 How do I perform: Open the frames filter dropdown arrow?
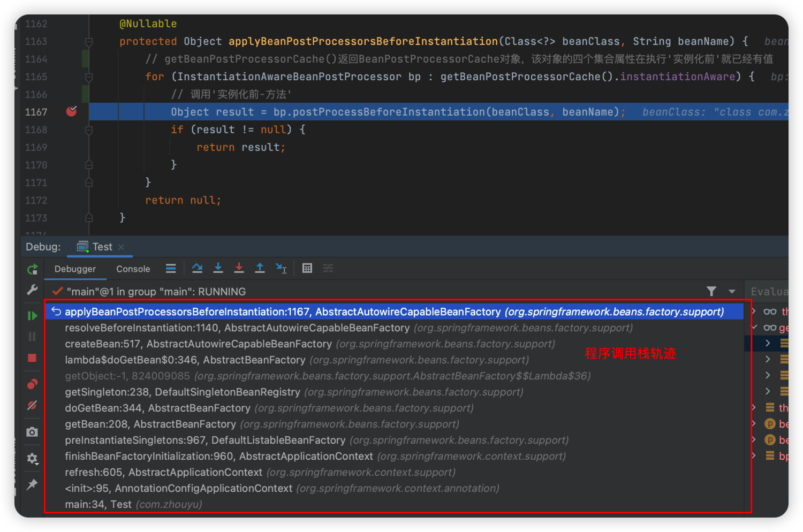point(731,291)
